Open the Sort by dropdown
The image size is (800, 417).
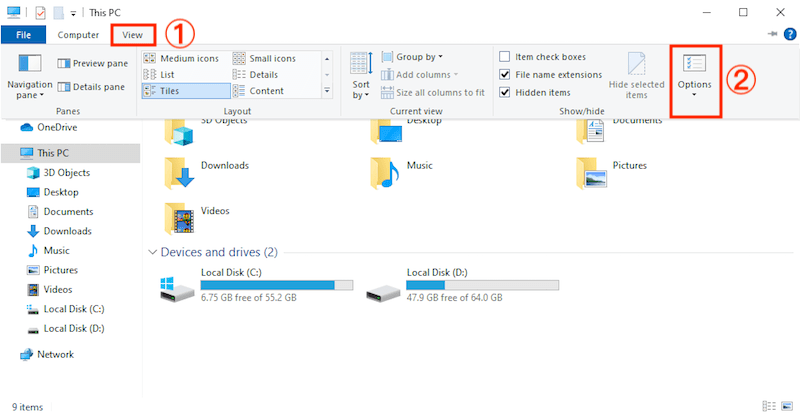point(361,76)
